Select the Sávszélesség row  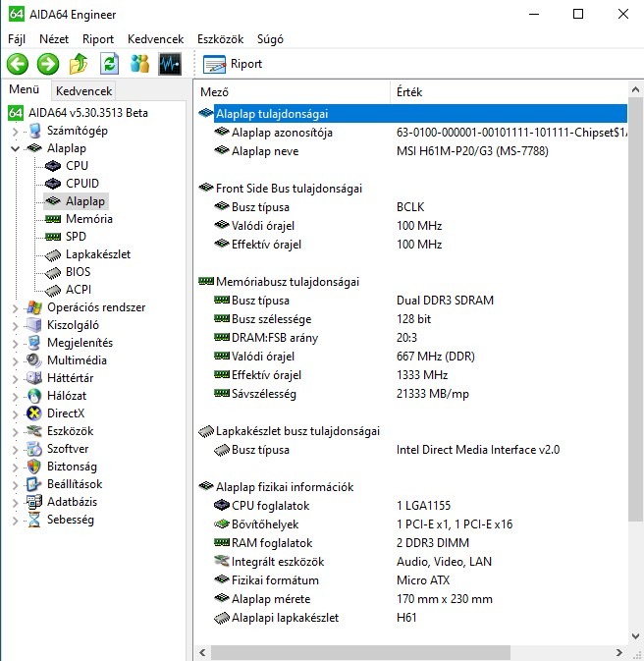coord(411,394)
